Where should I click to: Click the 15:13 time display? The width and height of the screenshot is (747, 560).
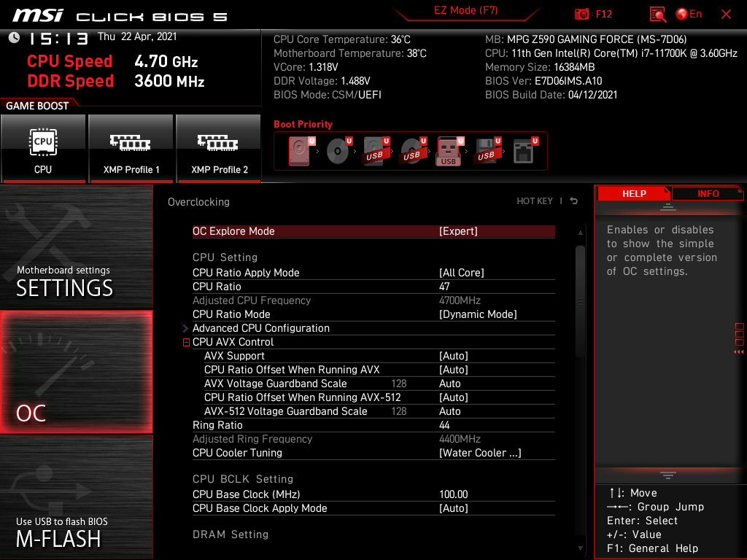coord(58,38)
